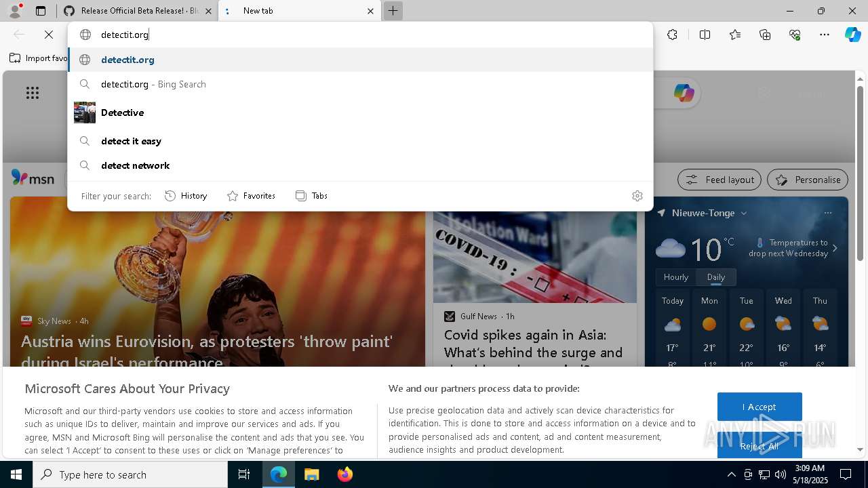Open the Feed layout options
Image resolution: width=868 pixels, height=488 pixels.
coord(719,180)
